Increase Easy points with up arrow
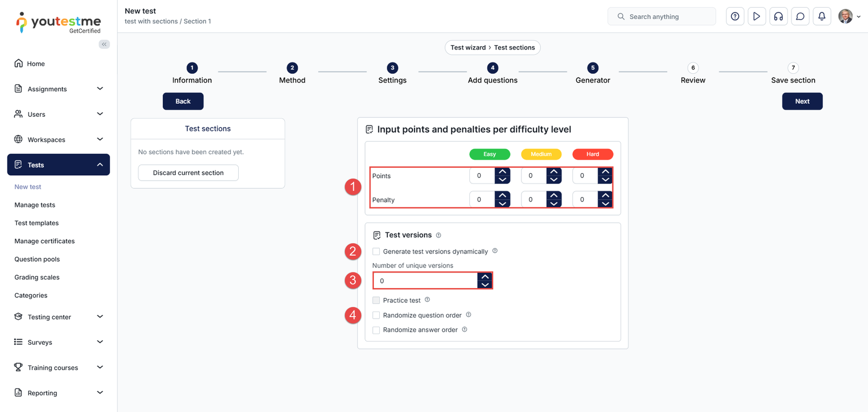 pos(502,172)
